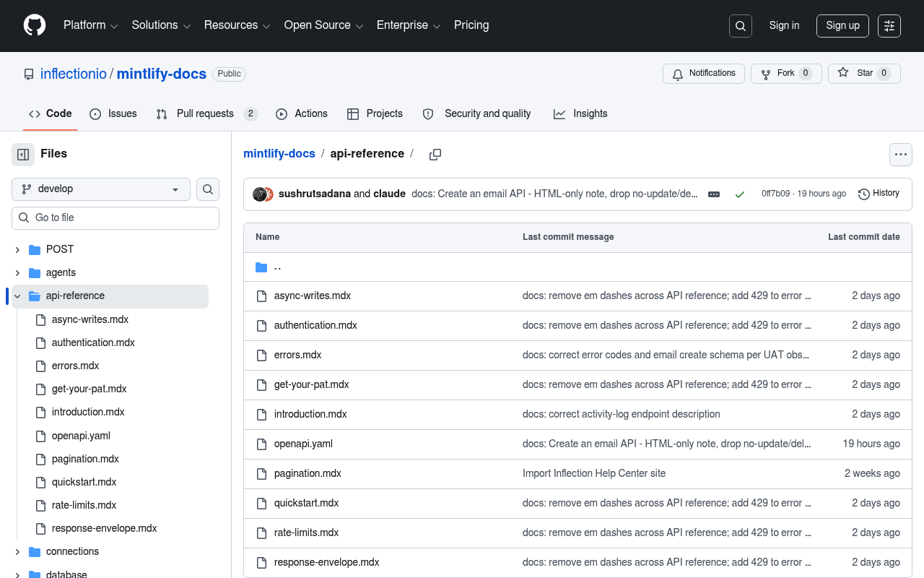Open mintlify-docs repository title link
924x578 pixels.
[162, 74]
